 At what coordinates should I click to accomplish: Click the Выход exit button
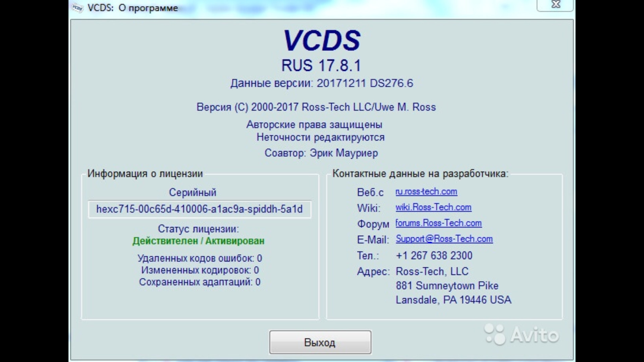pyautogui.click(x=320, y=342)
